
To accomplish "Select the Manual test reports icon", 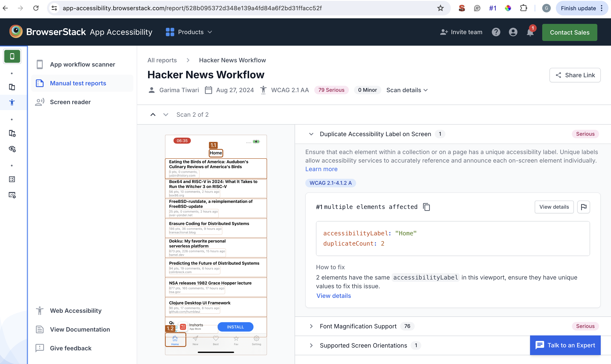I will point(40,83).
